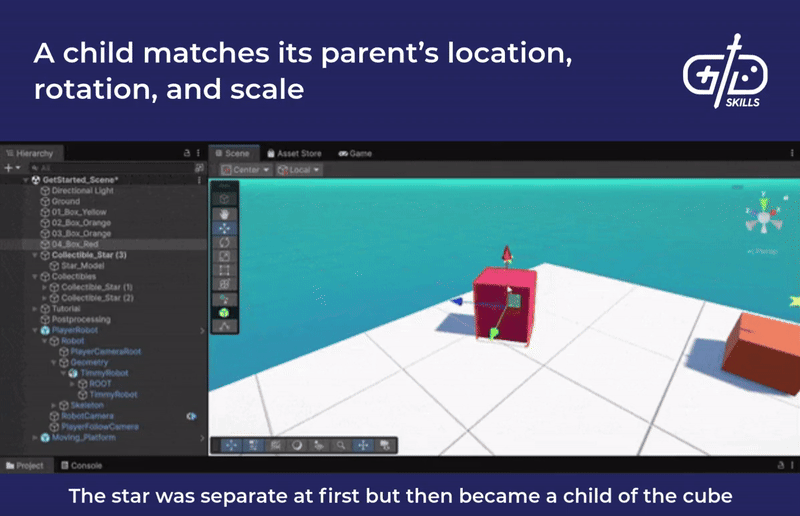Click the particle effect icon in bottom bar

319,446
